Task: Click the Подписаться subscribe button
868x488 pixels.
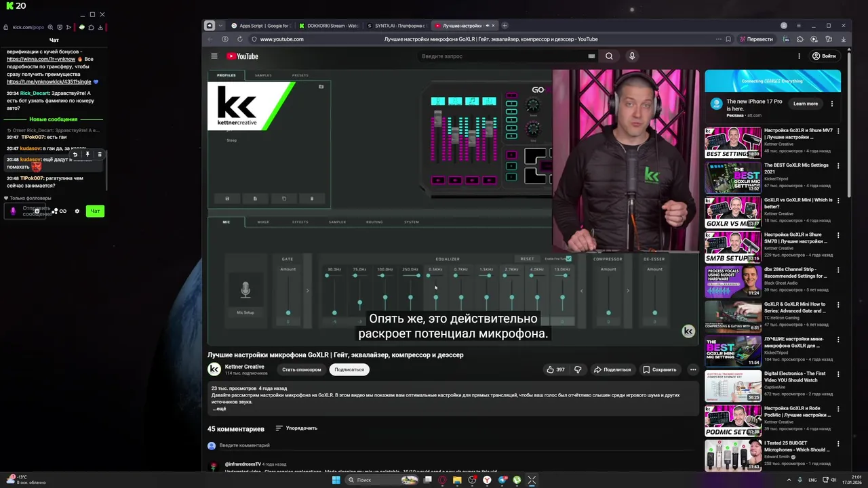Action: tap(349, 369)
